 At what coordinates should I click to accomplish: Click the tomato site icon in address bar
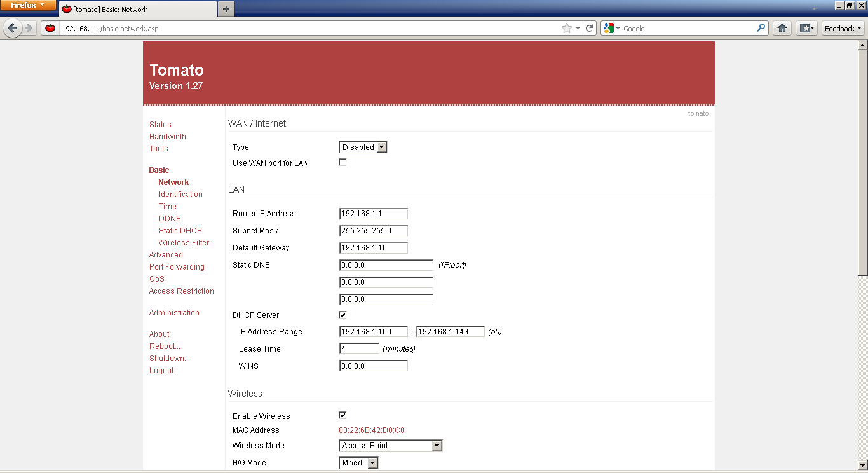[x=50, y=28]
